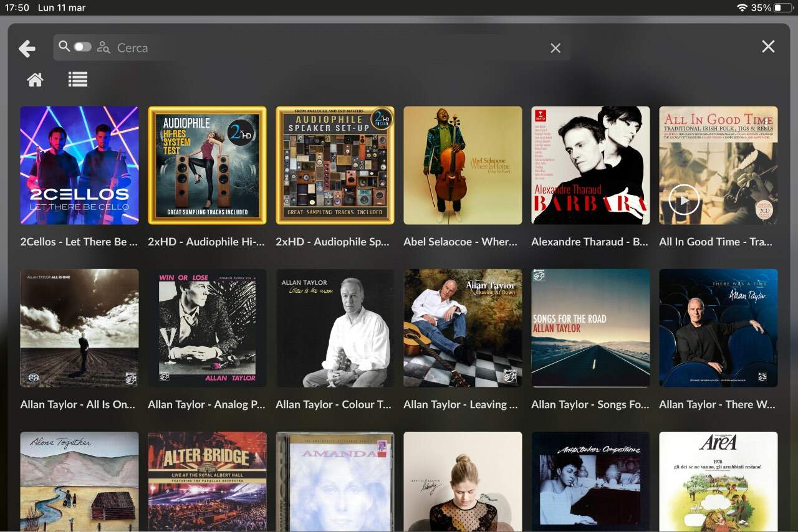Image resolution: width=798 pixels, height=532 pixels.
Task: Click title '2xHD - Audiophile Sp...'
Action: click(x=332, y=242)
